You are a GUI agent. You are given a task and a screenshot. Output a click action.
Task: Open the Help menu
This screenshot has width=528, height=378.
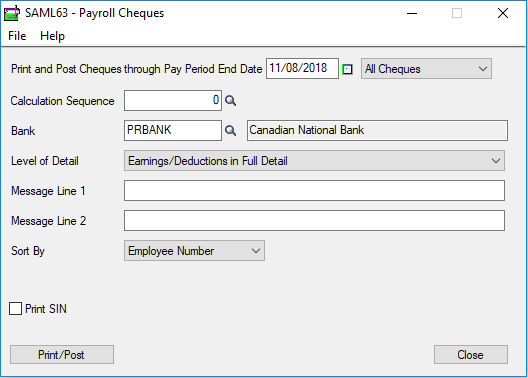pos(52,36)
